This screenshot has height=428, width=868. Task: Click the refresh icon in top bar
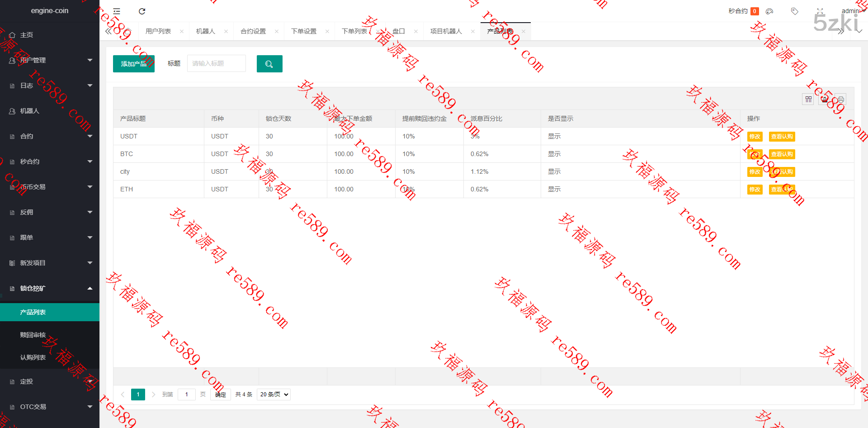pyautogui.click(x=142, y=11)
